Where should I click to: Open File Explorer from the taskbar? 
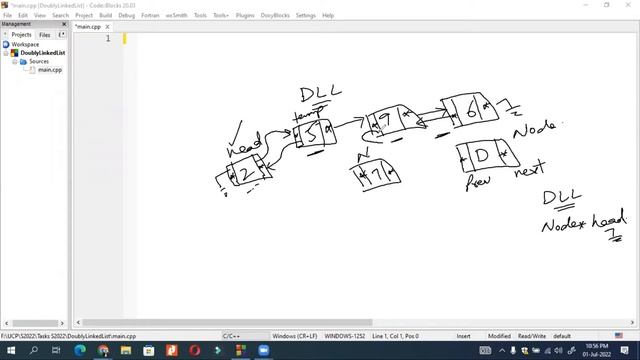[126, 350]
